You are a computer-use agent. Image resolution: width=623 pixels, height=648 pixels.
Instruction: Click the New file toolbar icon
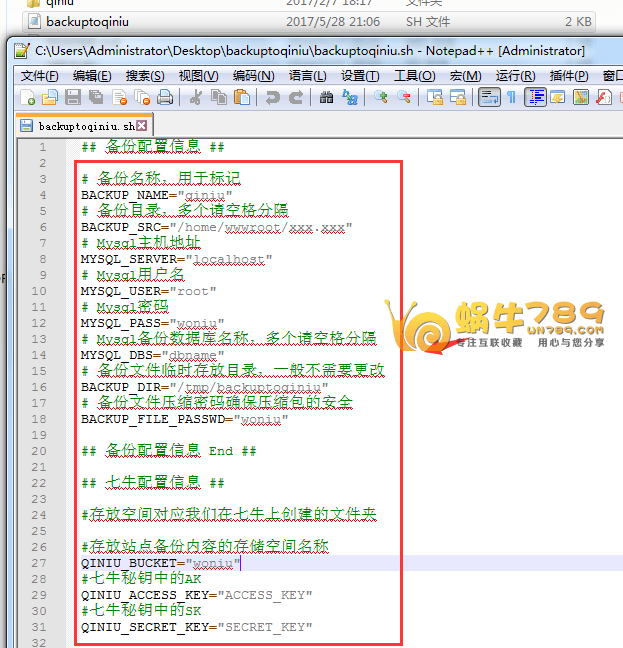pos(28,97)
